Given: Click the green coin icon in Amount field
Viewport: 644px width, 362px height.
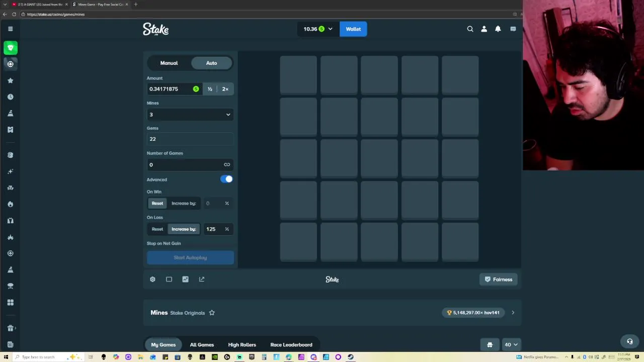Looking at the screenshot, I should coord(196,89).
